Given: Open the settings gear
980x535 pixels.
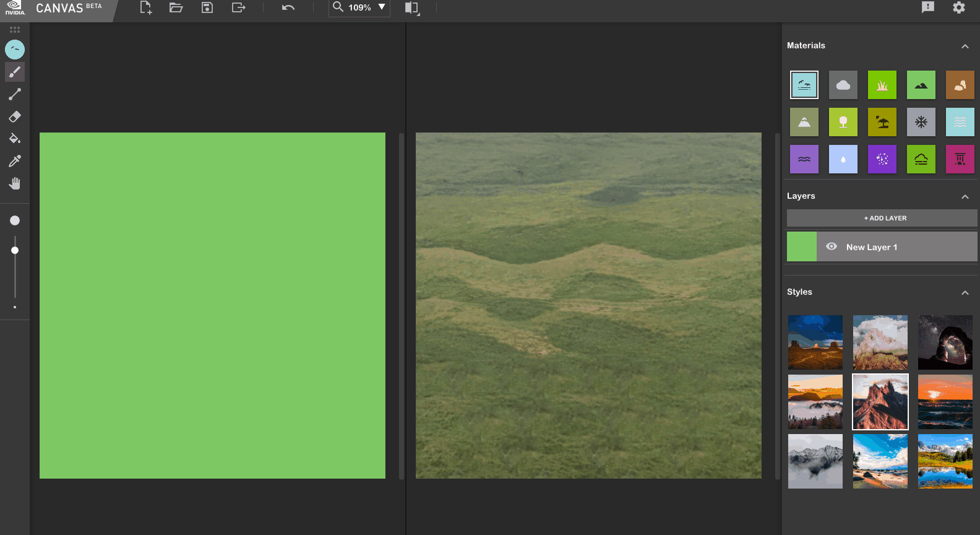Looking at the screenshot, I should pos(958,7).
